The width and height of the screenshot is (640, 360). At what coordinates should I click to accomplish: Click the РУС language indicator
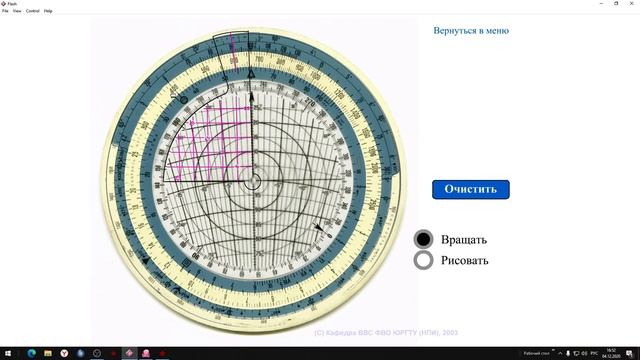(x=594, y=353)
